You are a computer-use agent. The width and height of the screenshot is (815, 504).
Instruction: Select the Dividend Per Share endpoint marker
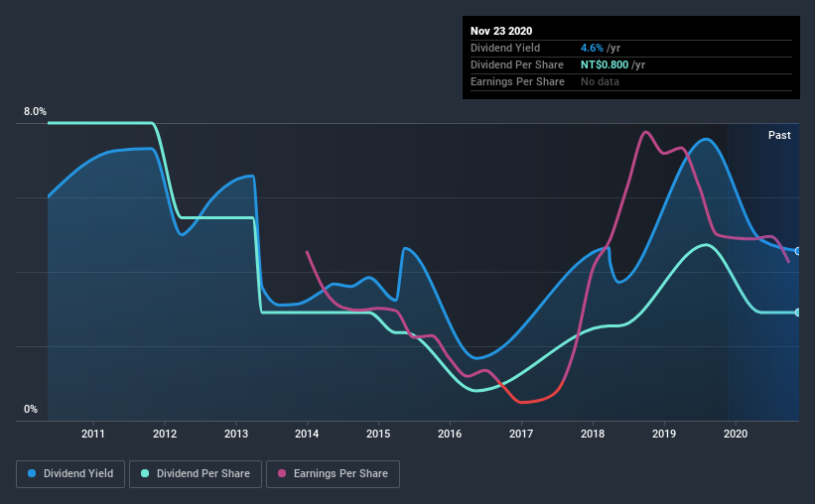pos(797,313)
